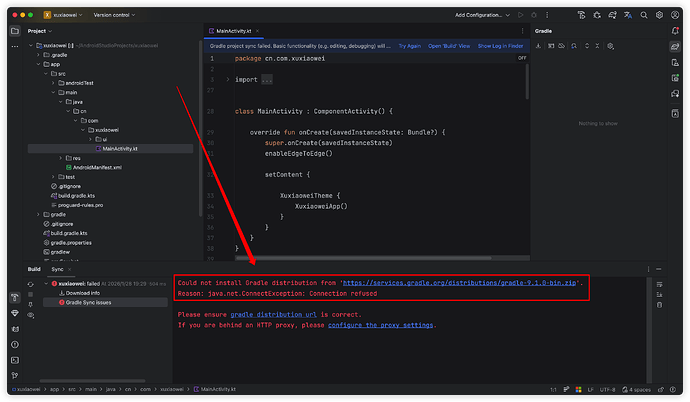Switch to the Sync tab in Build panel
The height and width of the screenshot is (402, 690).
(x=58, y=269)
